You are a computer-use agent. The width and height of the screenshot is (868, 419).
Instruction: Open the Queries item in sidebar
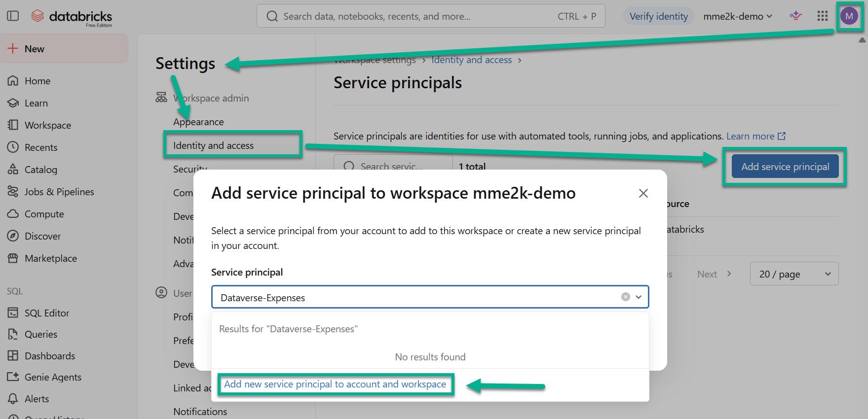click(x=41, y=334)
